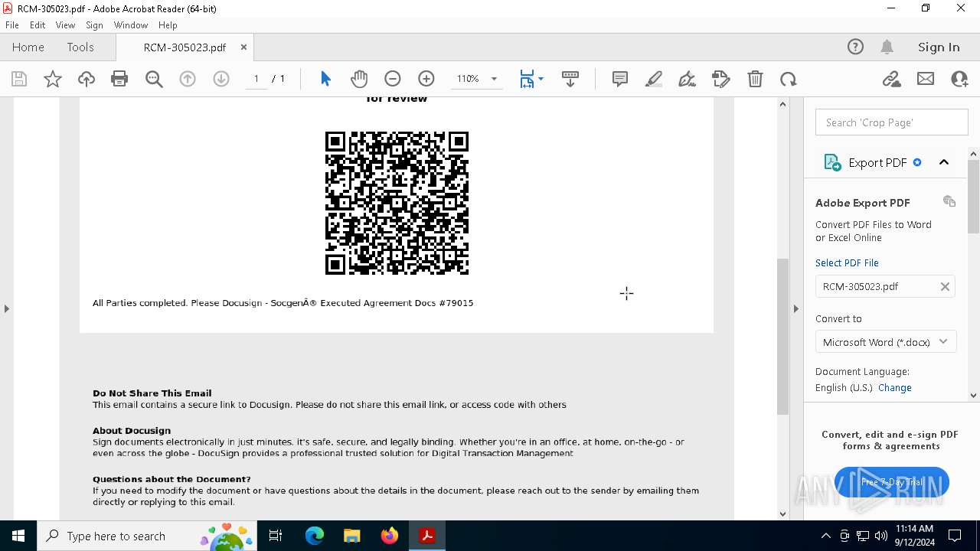Expand the left navigation pane arrow

point(7,308)
